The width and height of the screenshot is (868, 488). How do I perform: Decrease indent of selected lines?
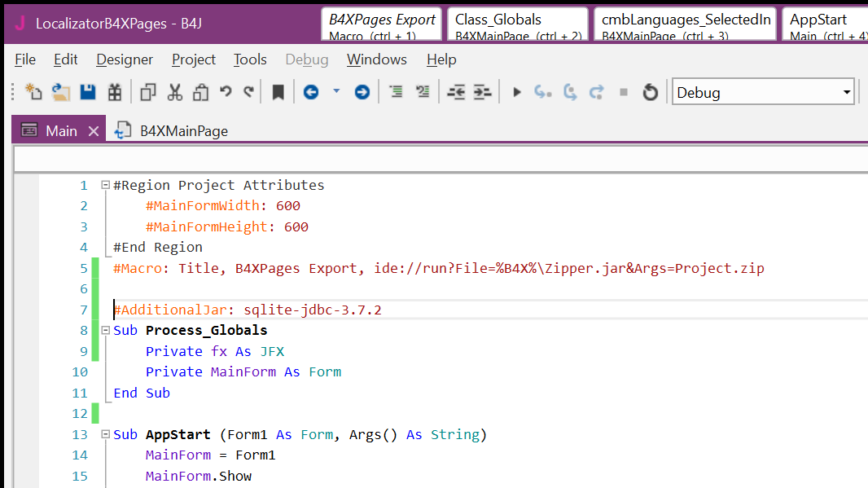pyautogui.click(x=456, y=92)
